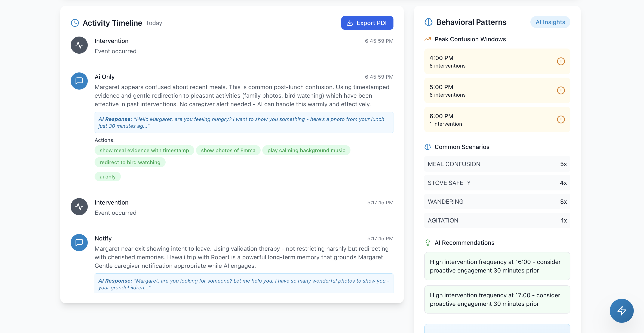Click the AI Insights badge
Viewport: 644px width, 333px height.
pos(550,22)
